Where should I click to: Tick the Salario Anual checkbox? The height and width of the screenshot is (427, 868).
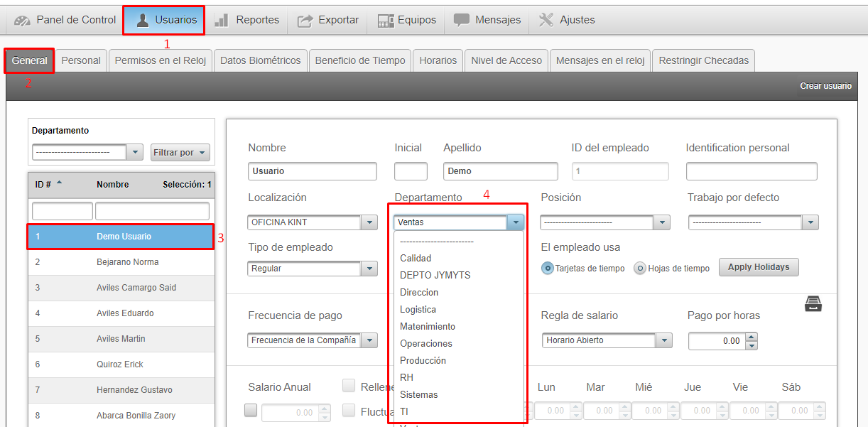coord(251,410)
